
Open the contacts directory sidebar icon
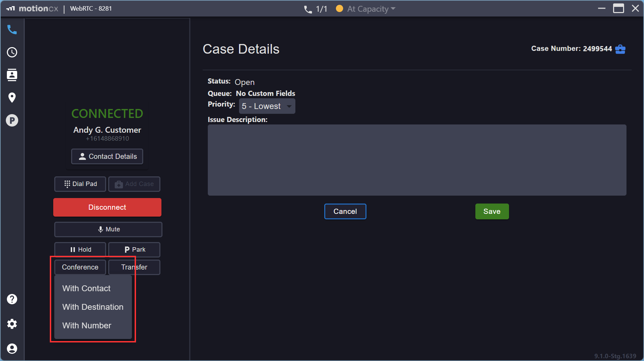[x=12, y=75]
